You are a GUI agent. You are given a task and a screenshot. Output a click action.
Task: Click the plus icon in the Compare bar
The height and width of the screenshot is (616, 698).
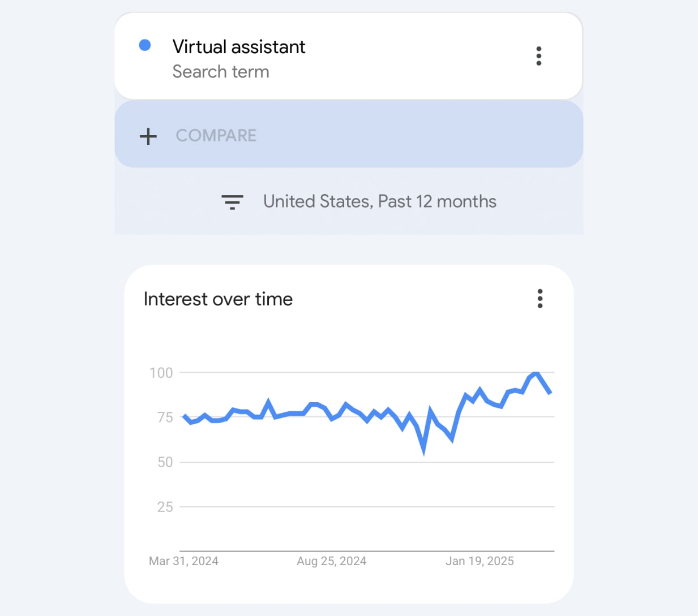click(x=148, y=136)
